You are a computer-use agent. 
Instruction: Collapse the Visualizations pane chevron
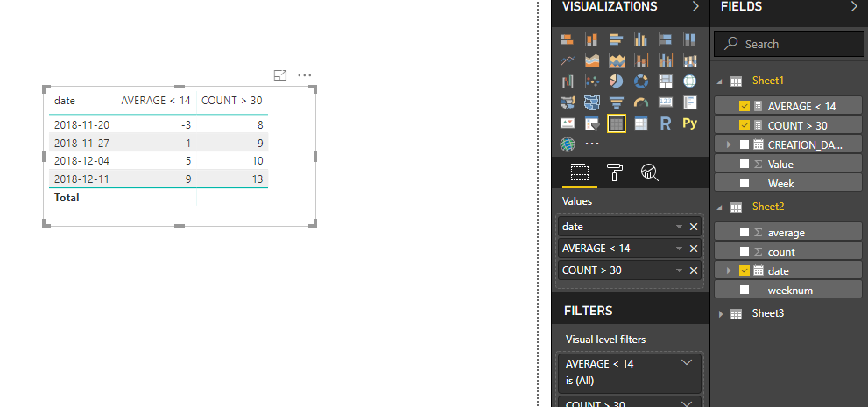(x=695, y=7)
